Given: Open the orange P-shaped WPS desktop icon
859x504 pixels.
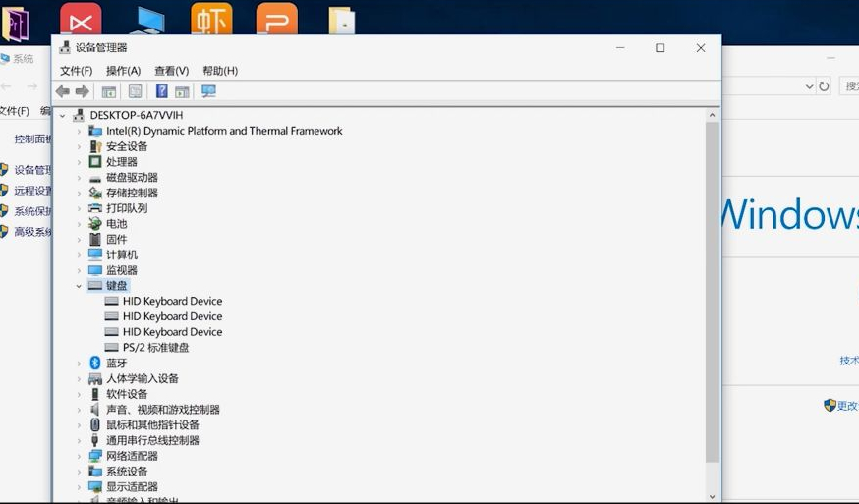Looking at the screenshot, I should click(x=276, y=20).
